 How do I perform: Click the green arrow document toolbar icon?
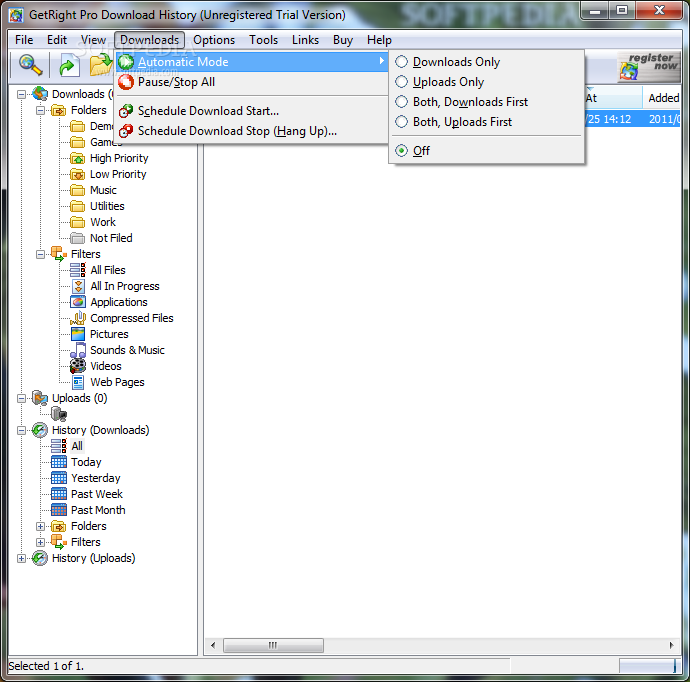pyautogui.click(x=69, y=66)
